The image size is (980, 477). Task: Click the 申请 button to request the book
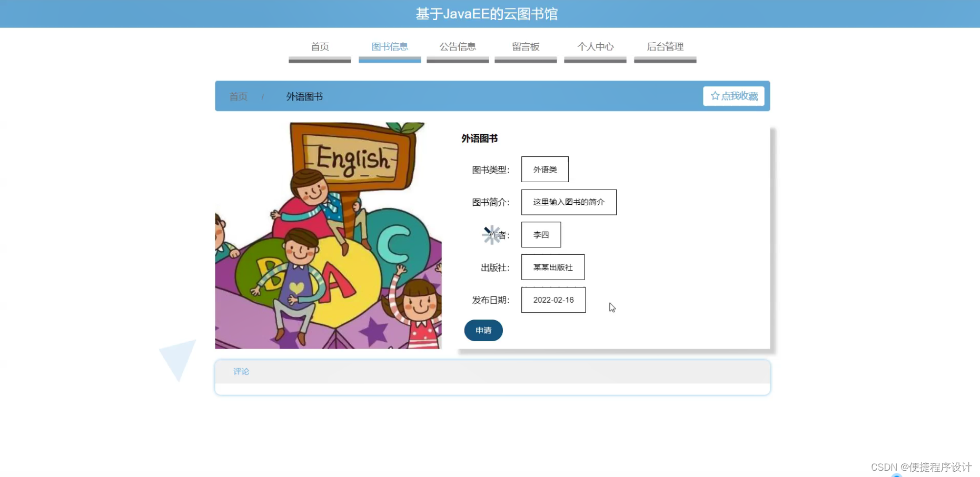click(x=483, y=331)
